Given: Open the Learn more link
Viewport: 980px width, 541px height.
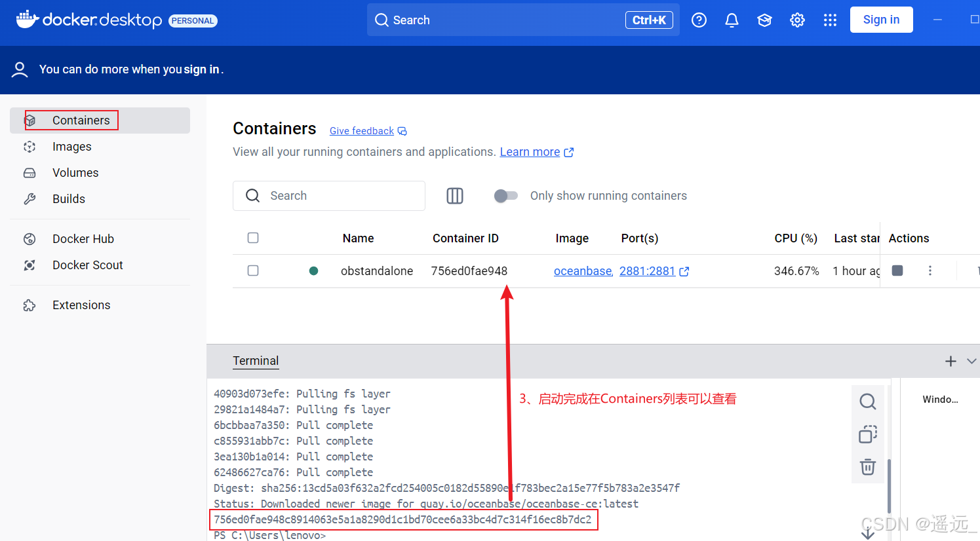Looking at the screenshot, I should click(x=530, y=152).
